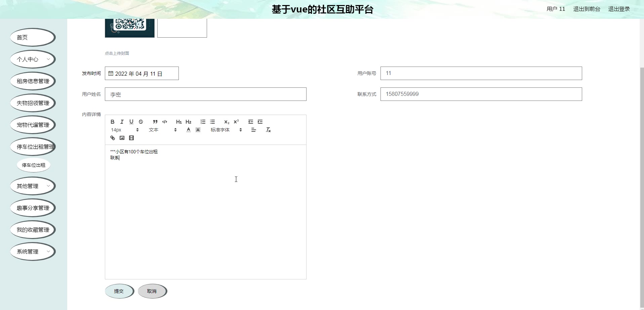
Task: Open 宠物代遛管理 in the sidebar
Action: (33, 125)
